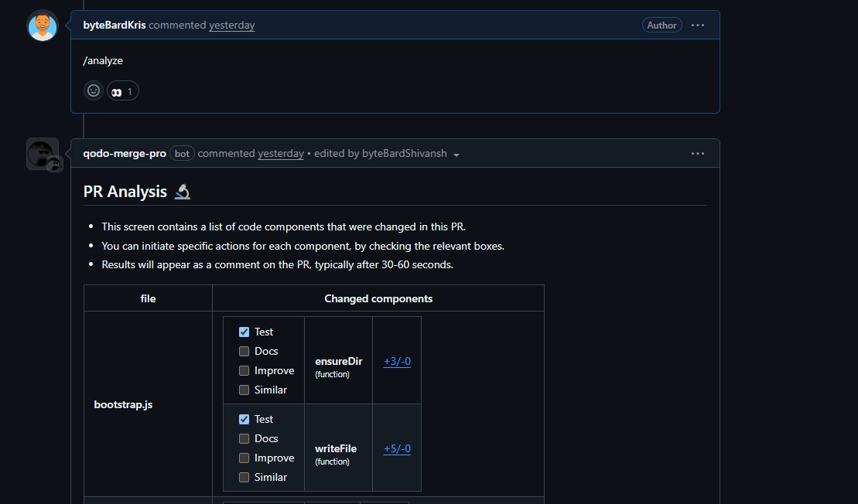The image size is (858, 504).
Task: Open options menu on qodo-merge-pro comment
Action: pos(698,154)
